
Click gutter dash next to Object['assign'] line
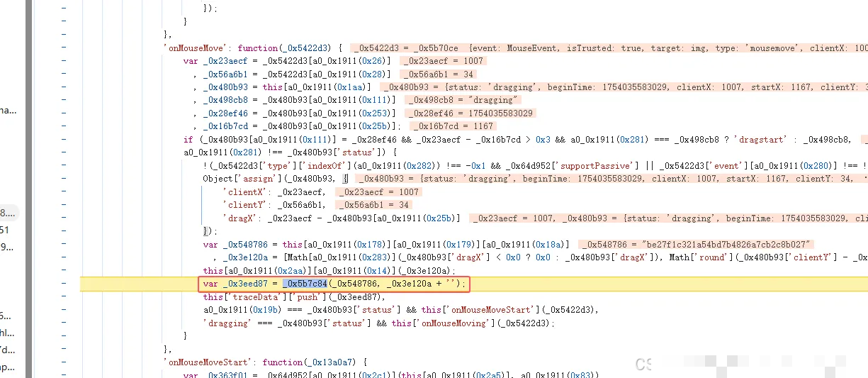(x=64, y=179)
